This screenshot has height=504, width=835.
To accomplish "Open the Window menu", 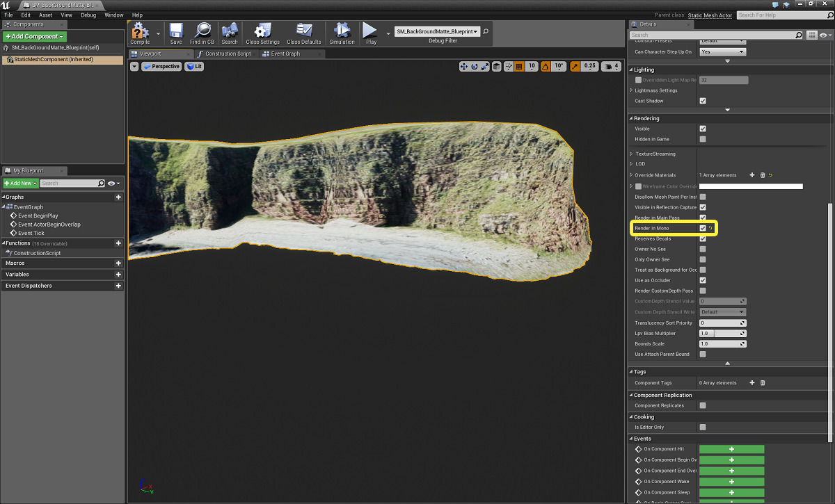I will (x=113, y=14).
